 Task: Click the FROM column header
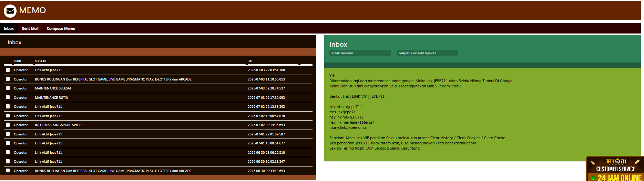click(18, 61)
